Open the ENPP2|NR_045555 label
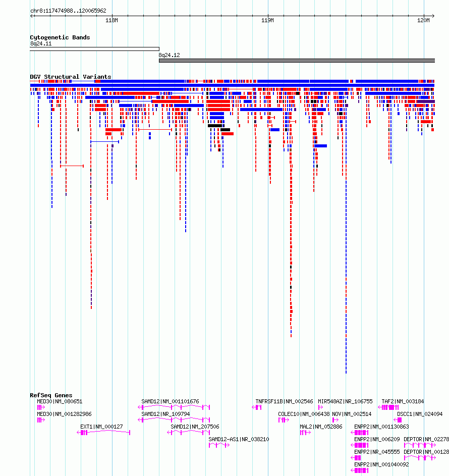This screenshot has width=449, height=476. (x=377, y=452)
